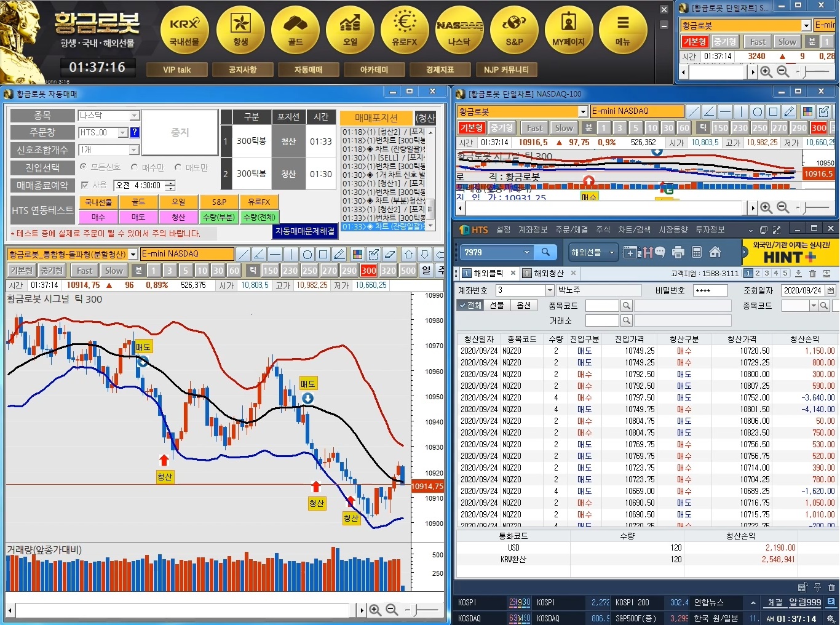Click the 비밀번호 password input field

(710, 290)
